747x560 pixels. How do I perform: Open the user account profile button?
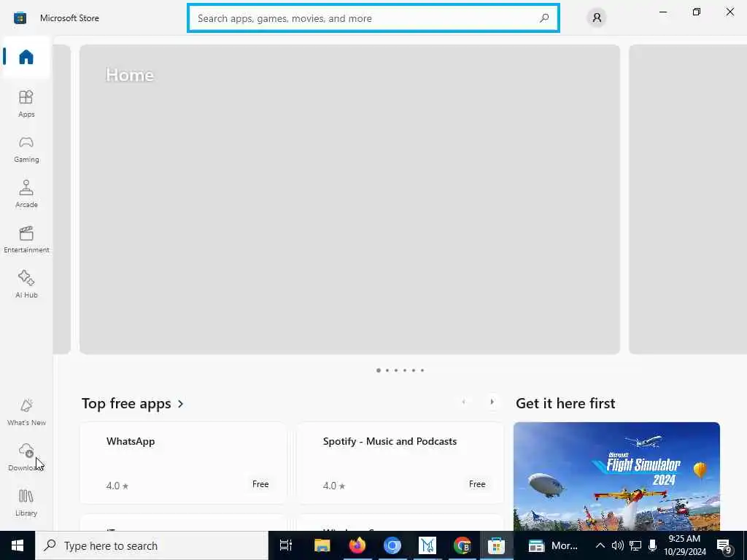click(x=597, y=18)
